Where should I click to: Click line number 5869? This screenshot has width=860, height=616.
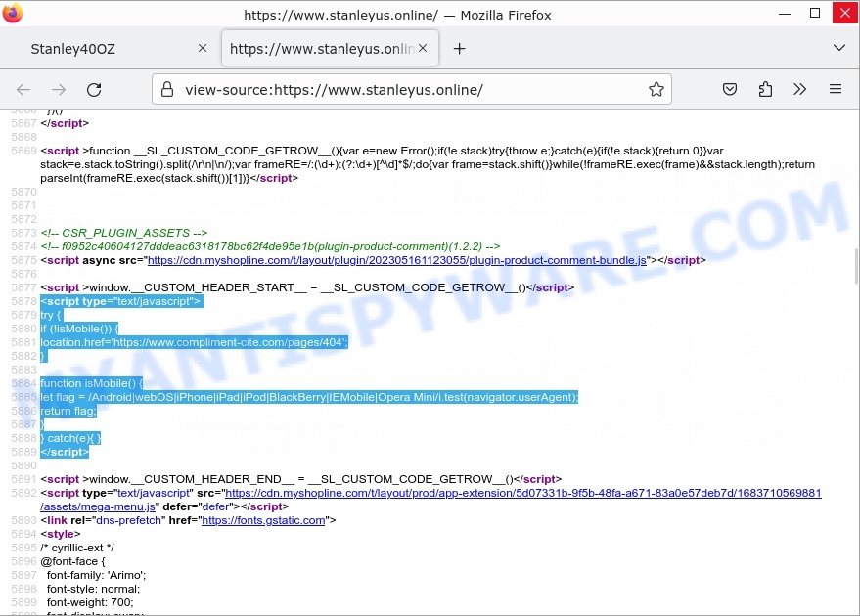[23, 151]
